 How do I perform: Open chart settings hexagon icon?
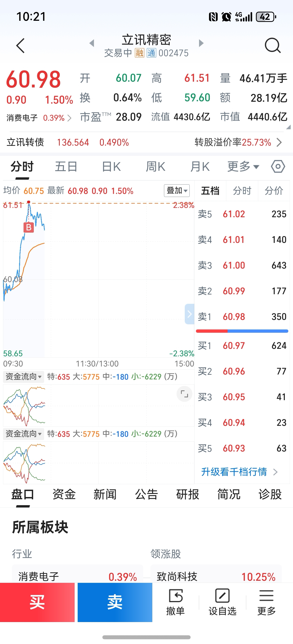[x=278, y=167]
